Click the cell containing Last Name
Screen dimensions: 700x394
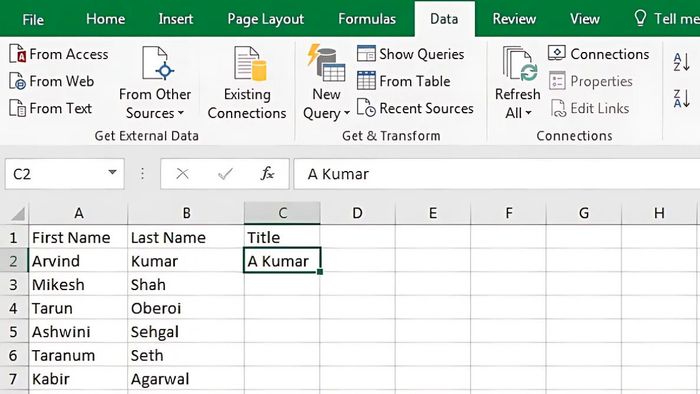(186, 237)
